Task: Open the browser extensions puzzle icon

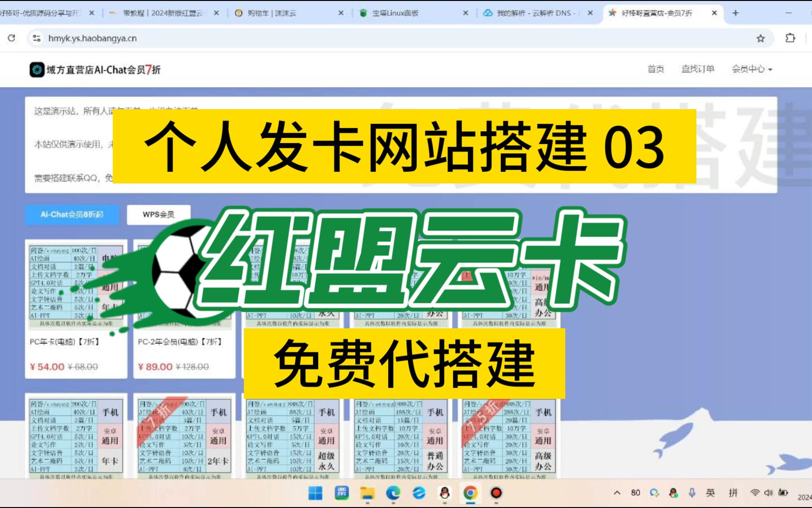Action: pos(790,38)
